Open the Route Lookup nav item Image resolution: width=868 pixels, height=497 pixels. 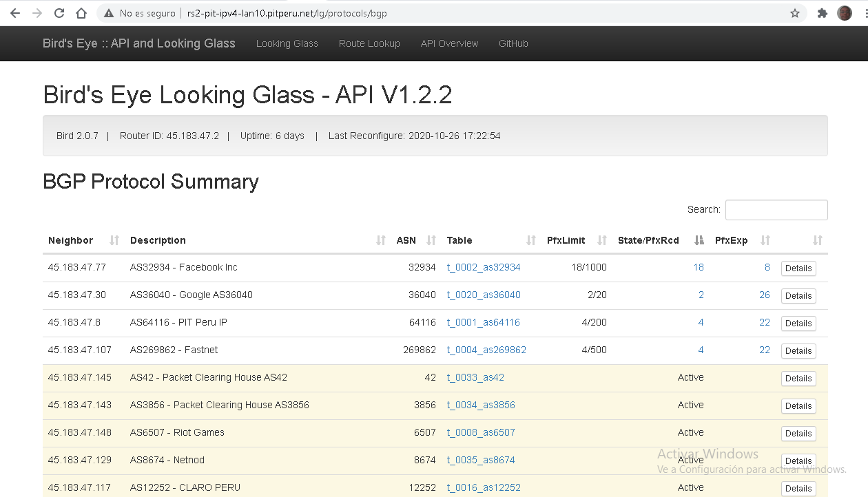tap(369, 43)
